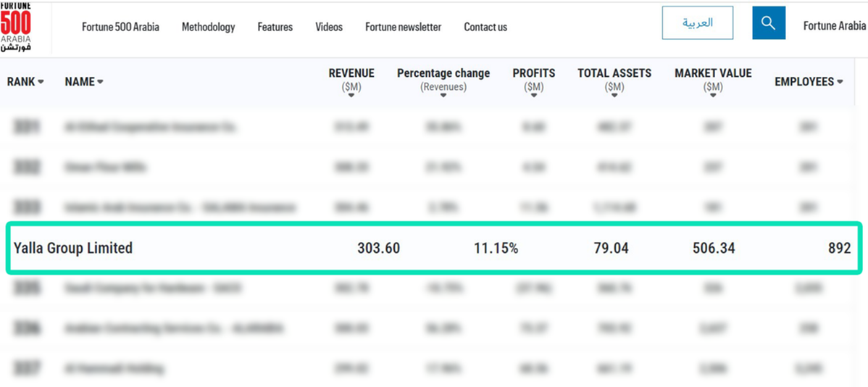Open the Fortune Arabia link
The image size is (868, 387).
click(x=834, y=26)
